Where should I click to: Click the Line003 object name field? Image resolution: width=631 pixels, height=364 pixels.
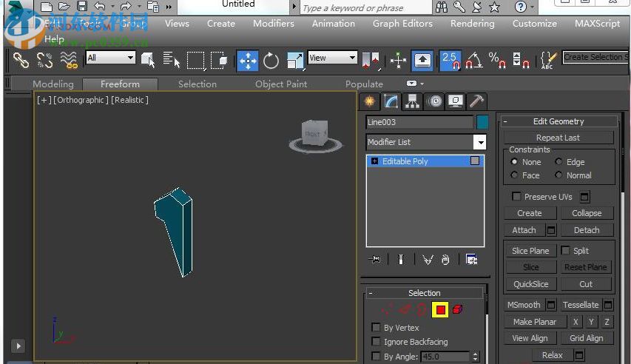(419, 122)
